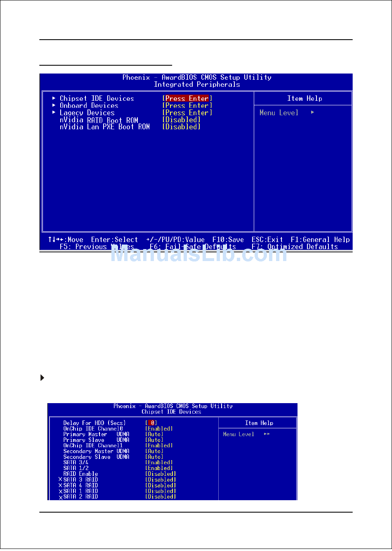This screenshot has height=551, width=392.
Task: Toggle Enabled value for SATA 1/2
Action: tap(159, 468)
